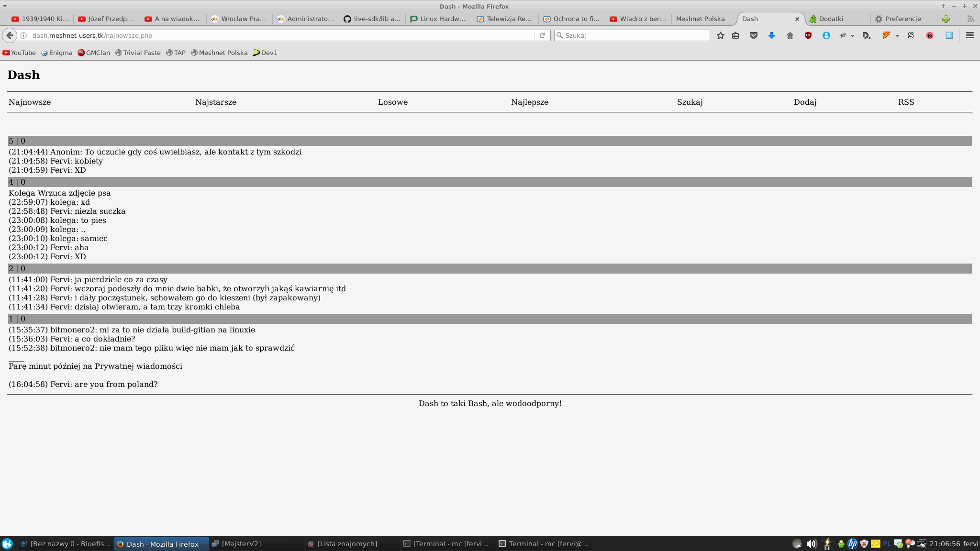Toggle the PL keyboard layout indicator
The height and width of the screenshot is (551, 980).
[887, 544]
